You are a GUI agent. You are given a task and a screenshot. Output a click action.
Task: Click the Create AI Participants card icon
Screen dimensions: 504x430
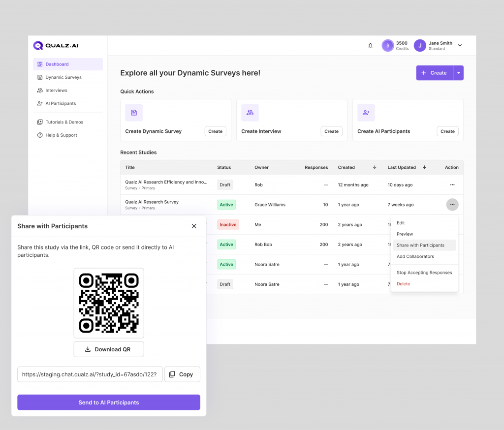(x=366, y=113)
